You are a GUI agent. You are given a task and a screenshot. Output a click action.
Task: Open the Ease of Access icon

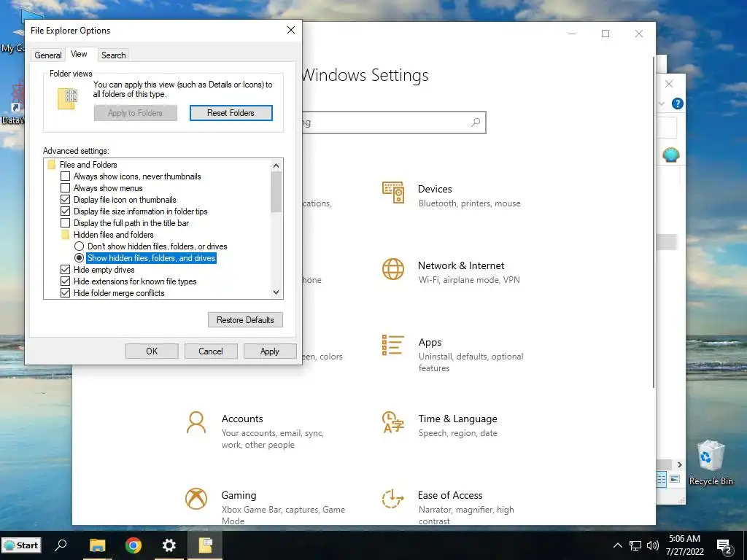[x=393, y=499]
